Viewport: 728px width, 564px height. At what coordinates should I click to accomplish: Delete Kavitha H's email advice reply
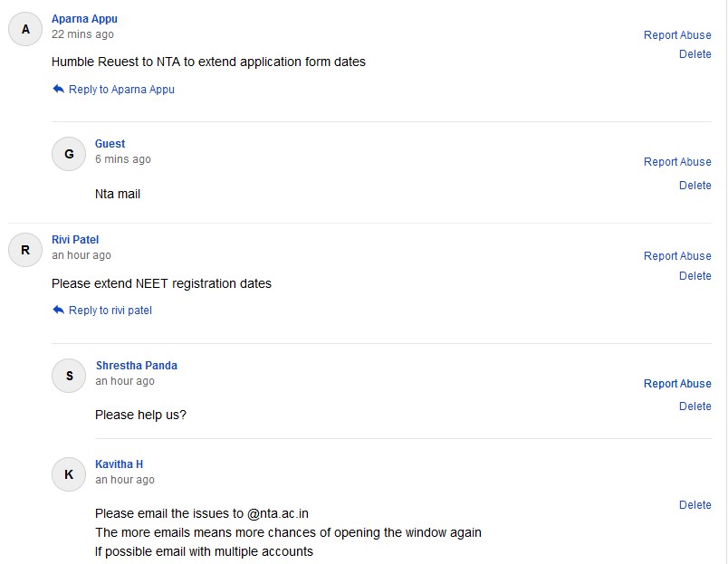[694, 505]
